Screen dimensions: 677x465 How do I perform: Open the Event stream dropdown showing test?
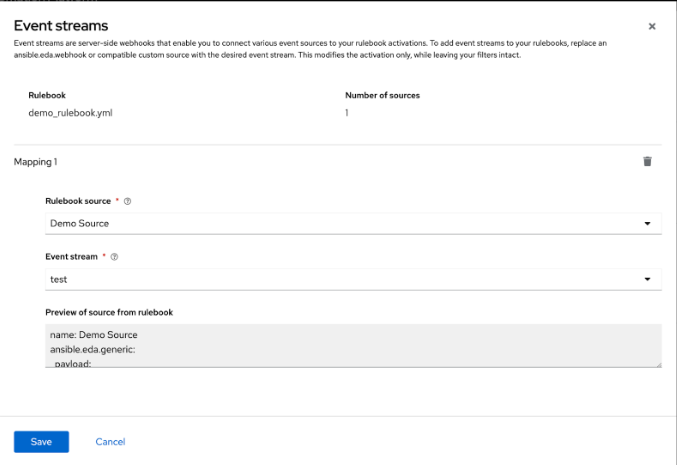point(340,279)
